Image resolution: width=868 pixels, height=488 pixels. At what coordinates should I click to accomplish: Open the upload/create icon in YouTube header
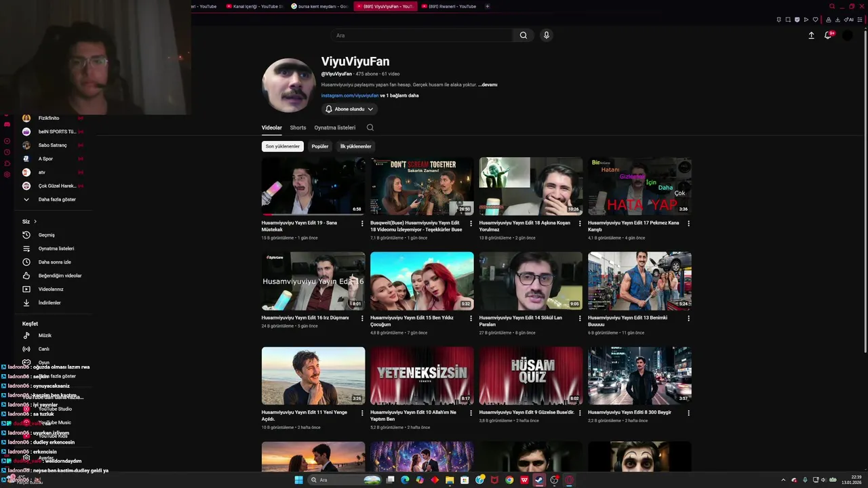point(811,35)
